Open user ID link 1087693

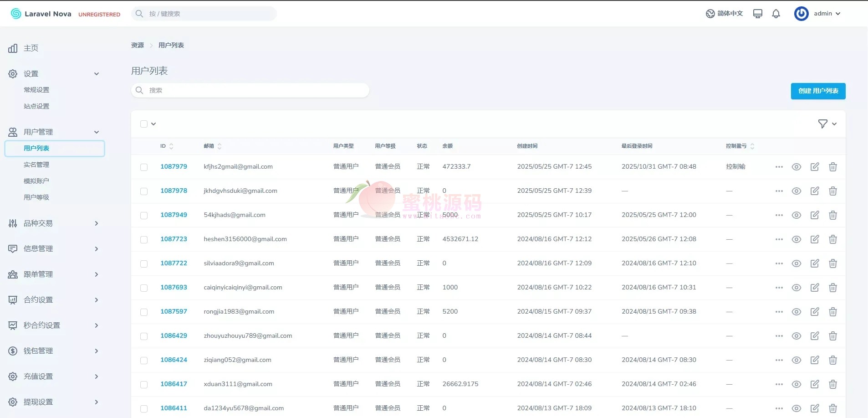tap(174, 287)
